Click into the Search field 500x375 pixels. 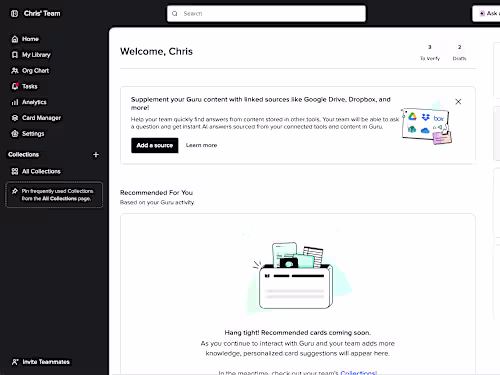tap(266, 14)
